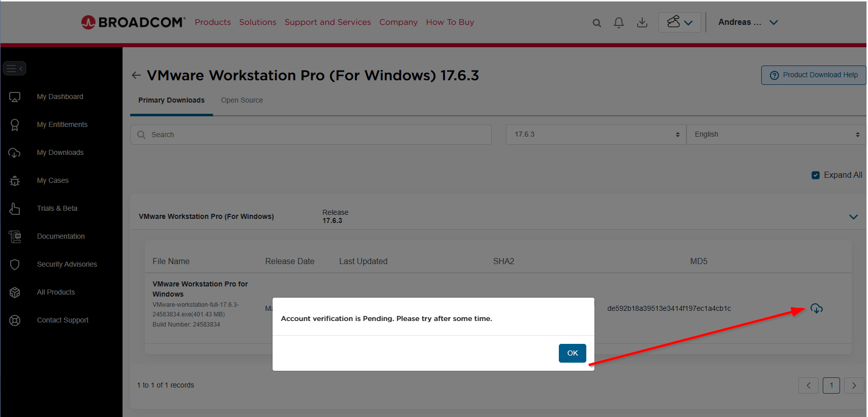The image size is (868, 417).
Task: Open the header downloads tray icon
Action: (642, 23)
